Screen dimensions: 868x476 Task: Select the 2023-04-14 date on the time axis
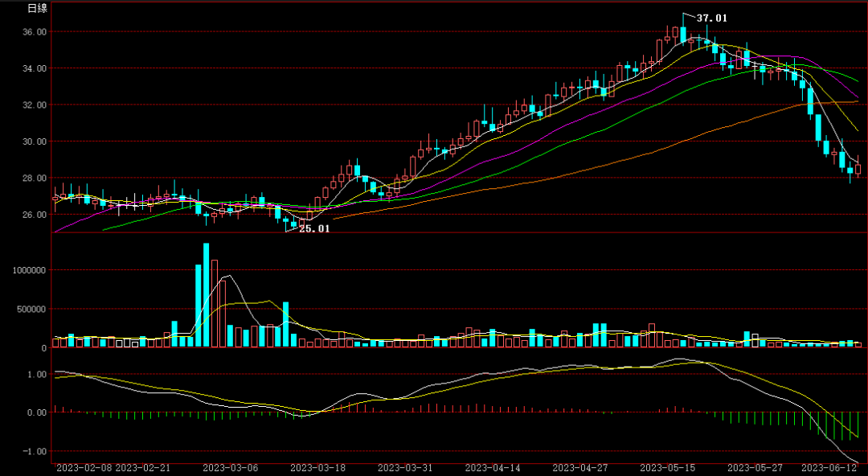pyautogui.click(x=493, y=467)
